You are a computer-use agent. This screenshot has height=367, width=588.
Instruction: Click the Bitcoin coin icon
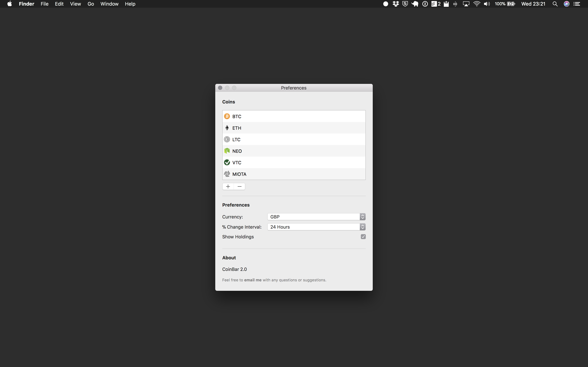[x=227, y=116]
